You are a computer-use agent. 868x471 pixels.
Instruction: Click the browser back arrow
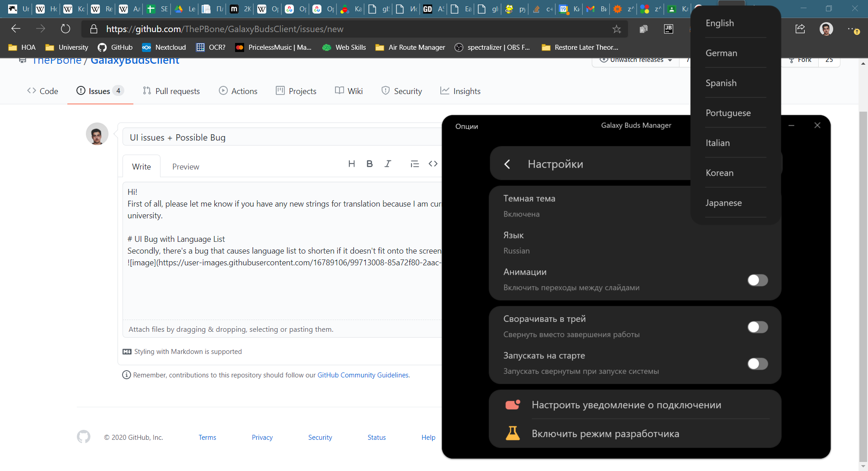[16, 29]
